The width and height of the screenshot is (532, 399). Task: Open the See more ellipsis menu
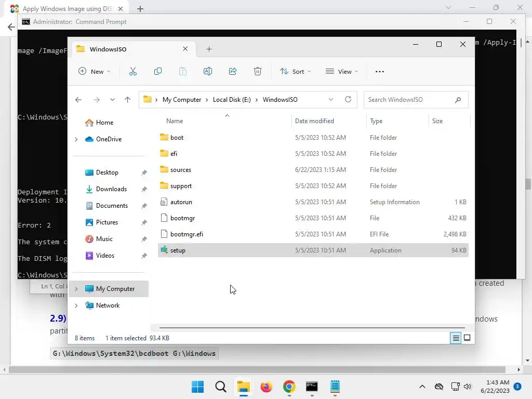[380, 72]
